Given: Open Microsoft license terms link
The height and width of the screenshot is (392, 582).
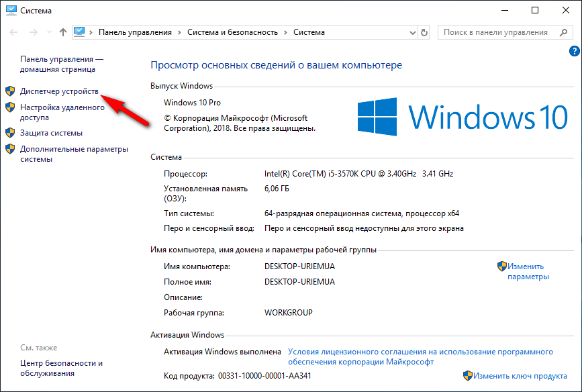Looking at the screenshot, I should [420, 356].
